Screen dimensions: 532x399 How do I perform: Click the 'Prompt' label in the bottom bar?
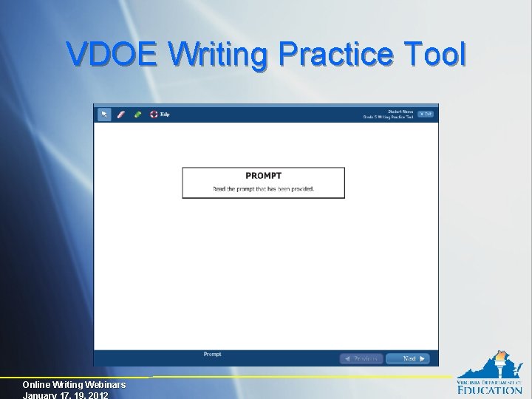tap(212, 354)
